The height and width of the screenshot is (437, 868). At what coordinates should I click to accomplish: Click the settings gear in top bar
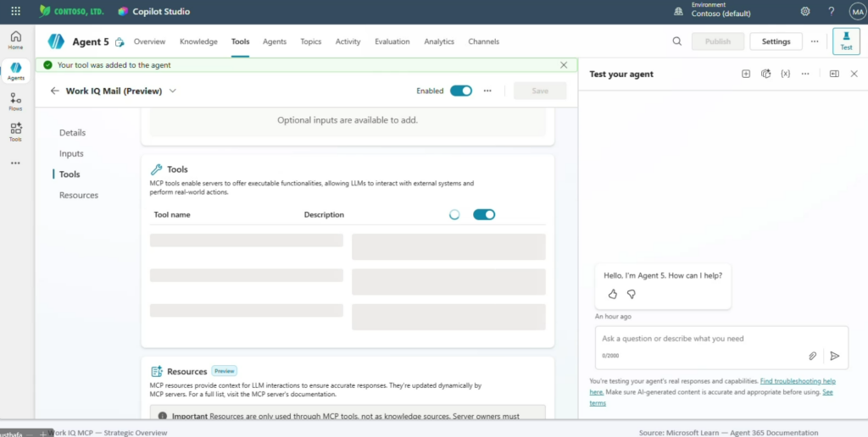tap(805, 12)
